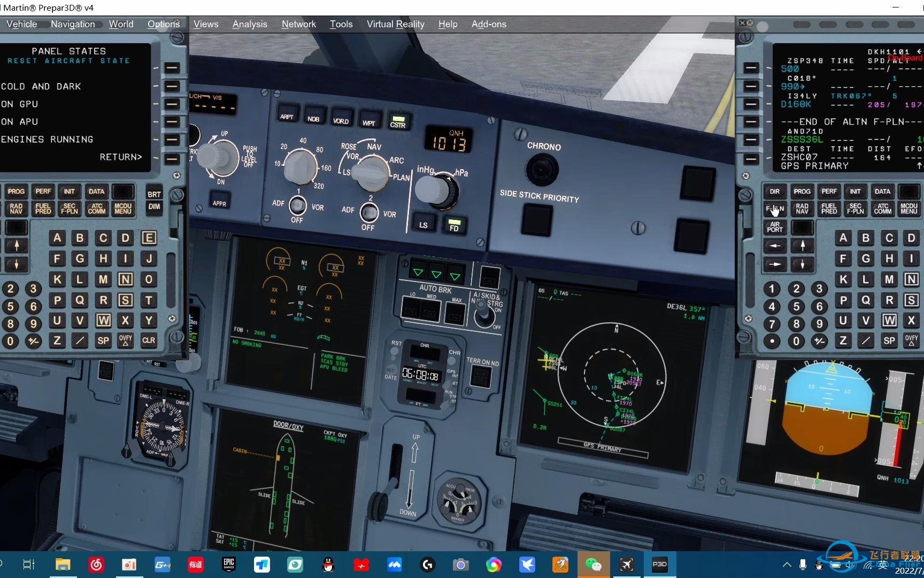Open the World menu
924x578 pixels.
(121, 24)
